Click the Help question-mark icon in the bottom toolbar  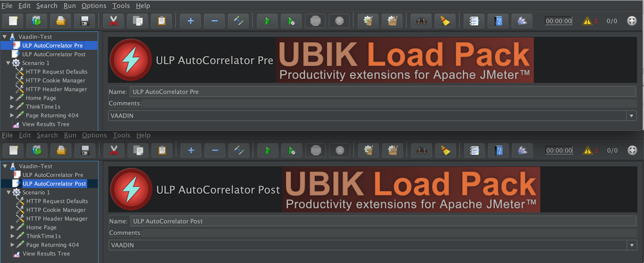tap(498, 150)
